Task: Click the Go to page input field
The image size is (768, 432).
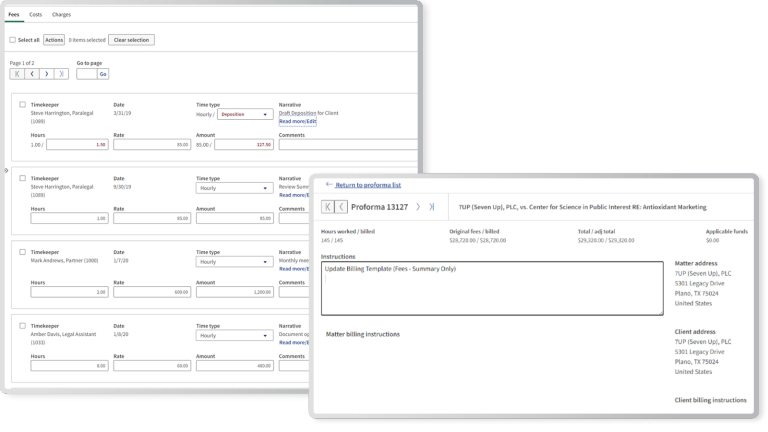Action: point(86,74)
